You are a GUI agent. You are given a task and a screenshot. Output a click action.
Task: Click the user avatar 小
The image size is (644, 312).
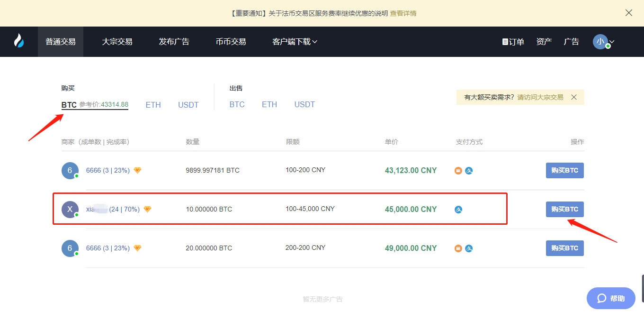pyautogui.click(x=600, y=41)
